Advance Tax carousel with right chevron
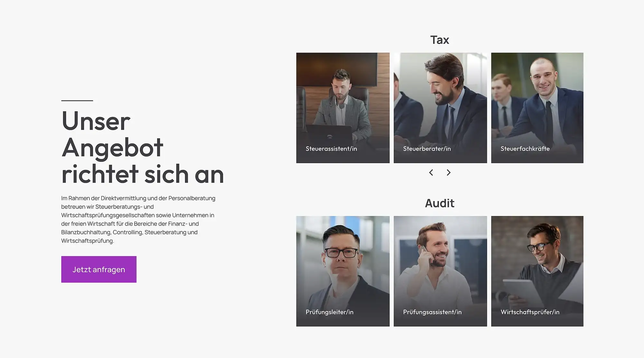This screenshot has width=644, height=358. pos(449,173)
